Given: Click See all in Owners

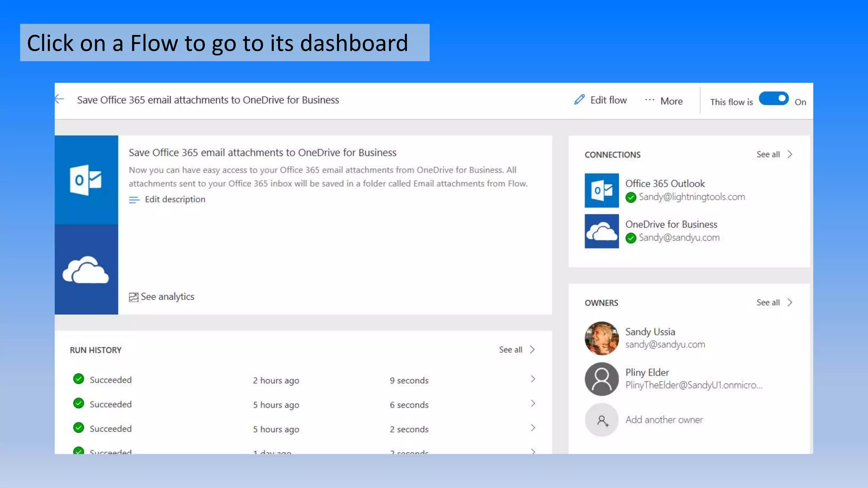Looking at the screenshot, I should (768, 302).
